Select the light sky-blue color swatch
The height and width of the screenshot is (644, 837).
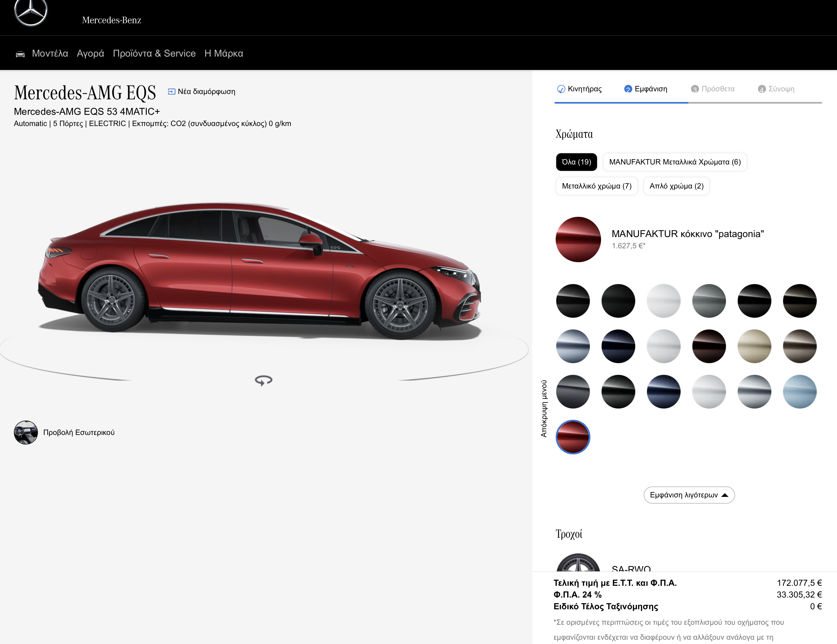(799, 391)
